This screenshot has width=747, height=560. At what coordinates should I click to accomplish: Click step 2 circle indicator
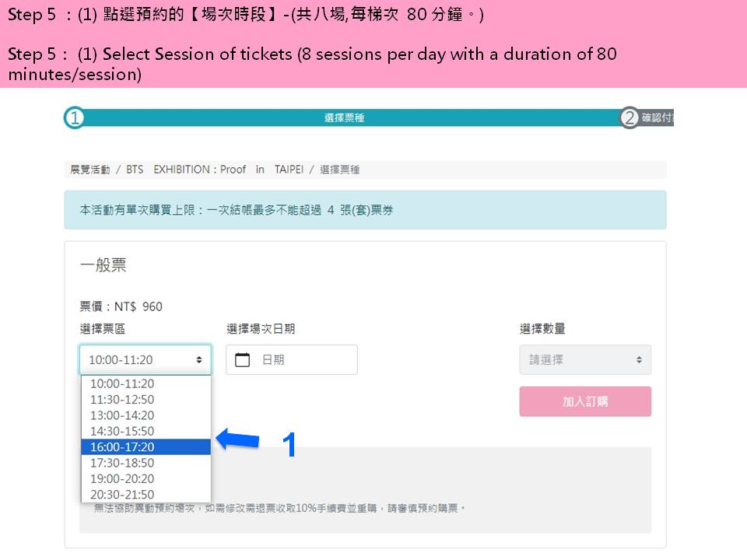click(629, 118)
